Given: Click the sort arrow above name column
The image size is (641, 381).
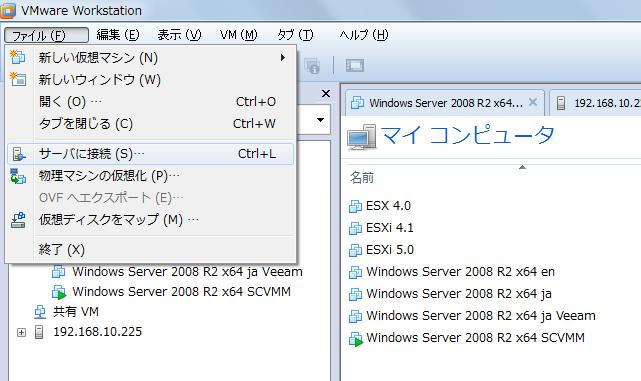Looking at the screenshot, I should 522,167.
